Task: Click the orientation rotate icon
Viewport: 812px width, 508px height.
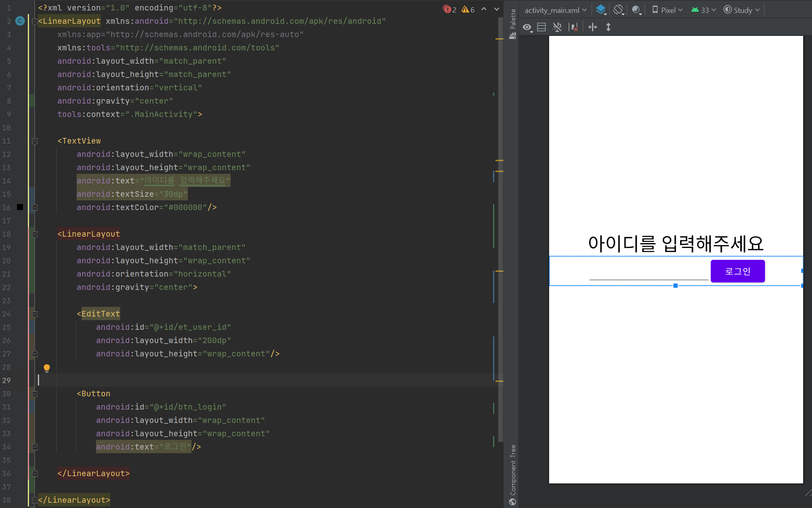Action: [618, 10]
